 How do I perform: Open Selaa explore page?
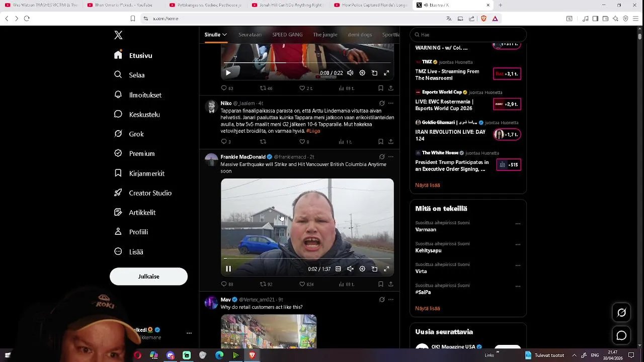coord(130,75)
